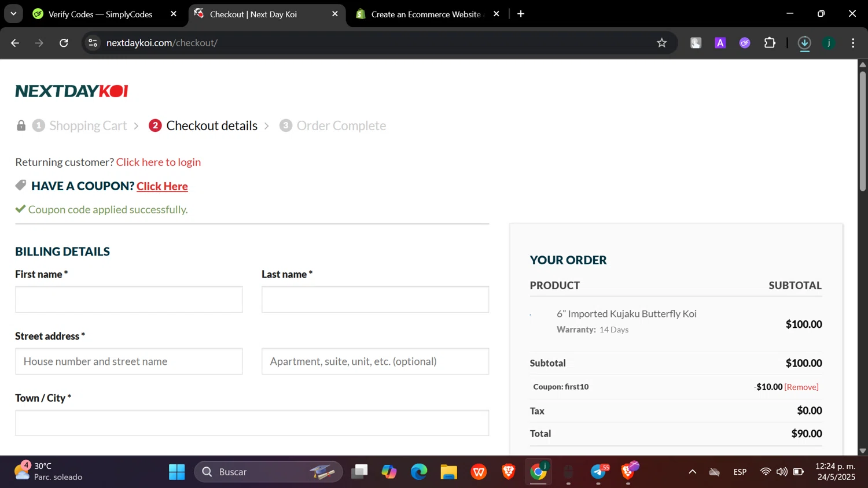Click the page vertical scrollbar thumb

(x=863, y=130)
